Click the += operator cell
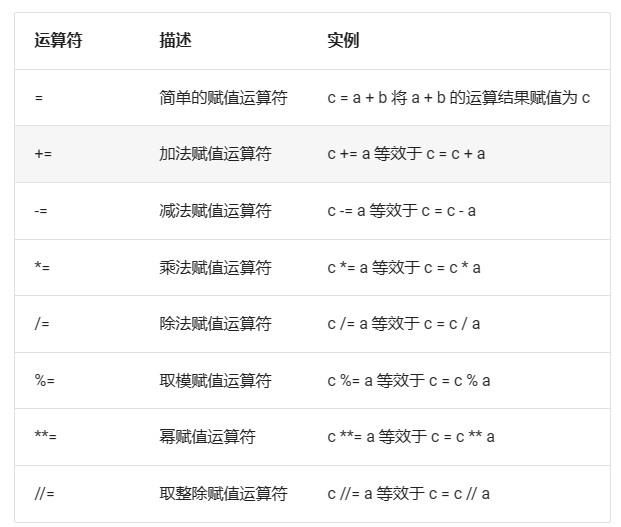The width and height of the screenshot is (621, 527). [x=43, y=155]
